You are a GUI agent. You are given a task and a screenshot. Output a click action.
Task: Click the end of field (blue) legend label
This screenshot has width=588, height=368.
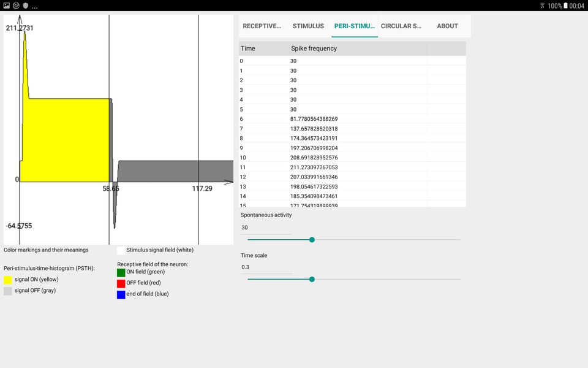(148, 294)
